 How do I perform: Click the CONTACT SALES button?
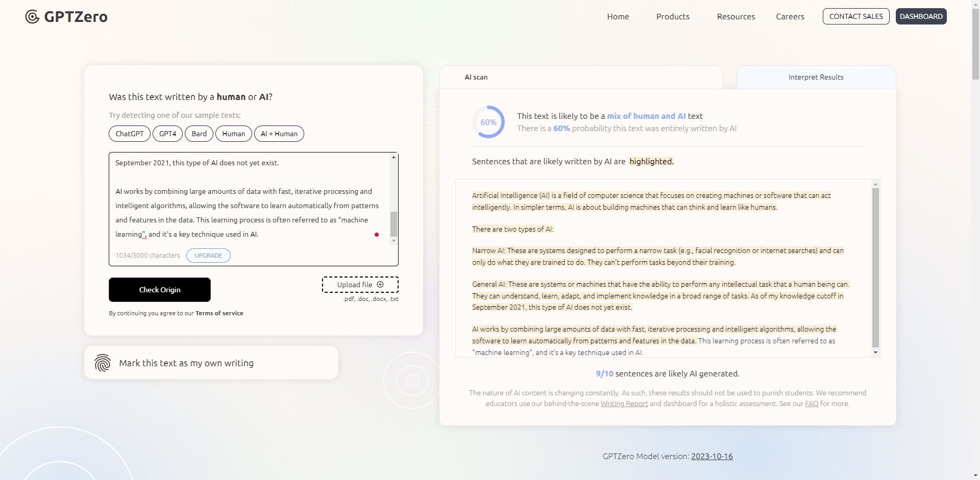(856, 16)
